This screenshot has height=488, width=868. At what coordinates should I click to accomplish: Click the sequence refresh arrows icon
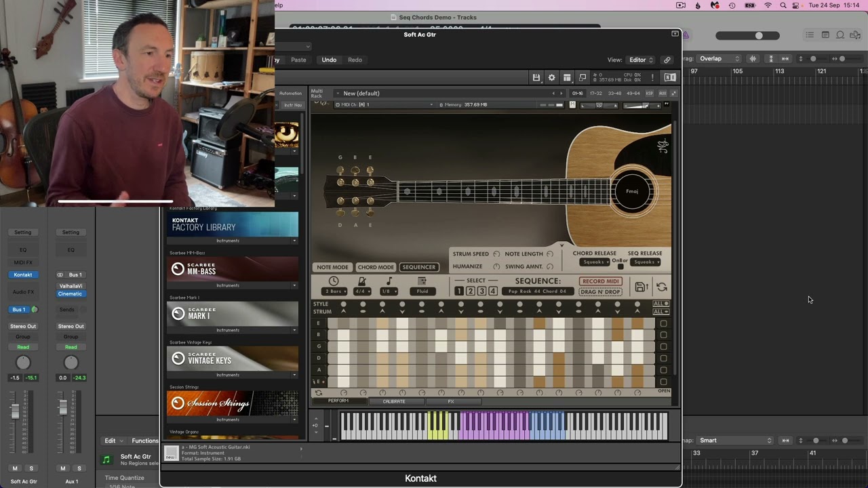coord(662,287)
